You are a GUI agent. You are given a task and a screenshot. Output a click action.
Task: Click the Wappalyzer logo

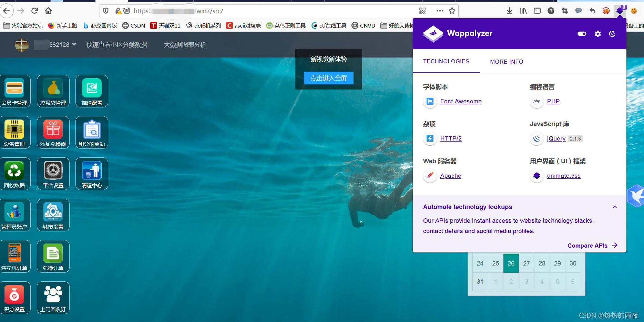458,33
